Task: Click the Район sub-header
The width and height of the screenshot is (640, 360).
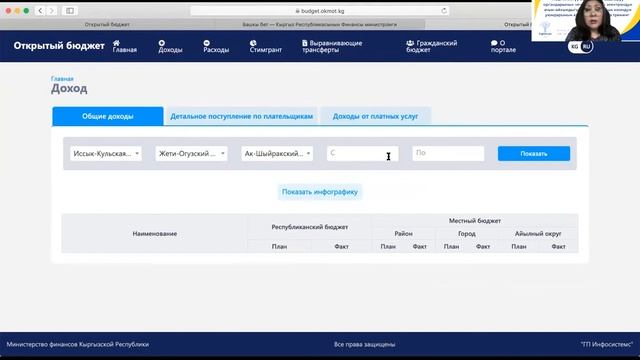Action: click(x=403, y=233)
